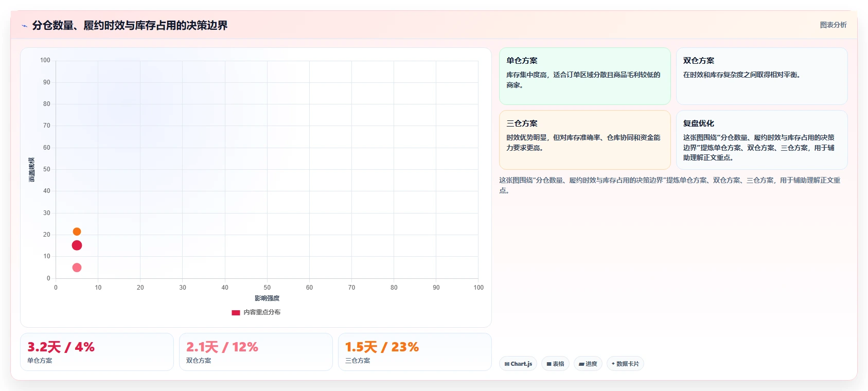Screen dimensions: 868x391
Task: Click the 双仓方案 label under 2.1天
Action: click(x=199, y=361)
